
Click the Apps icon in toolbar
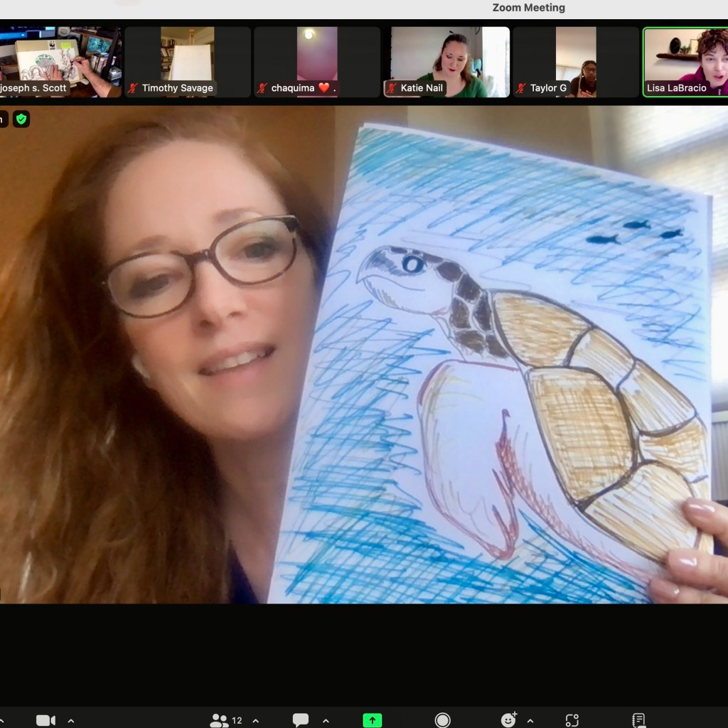tap(572, 720)
